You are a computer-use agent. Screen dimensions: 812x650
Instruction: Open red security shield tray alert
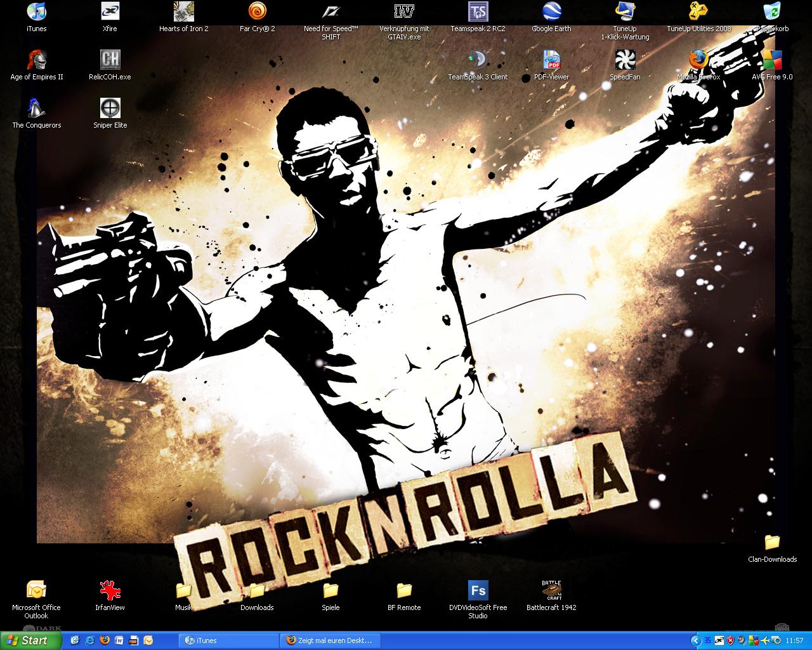(x=731, y=640)
